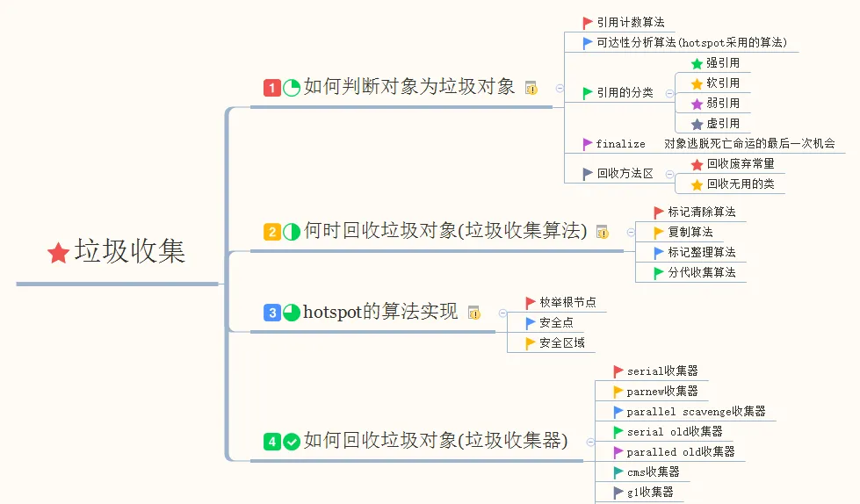Click purple flag on finalize
The width and height of the screenshot is (860, 504).
click(588, 144)
